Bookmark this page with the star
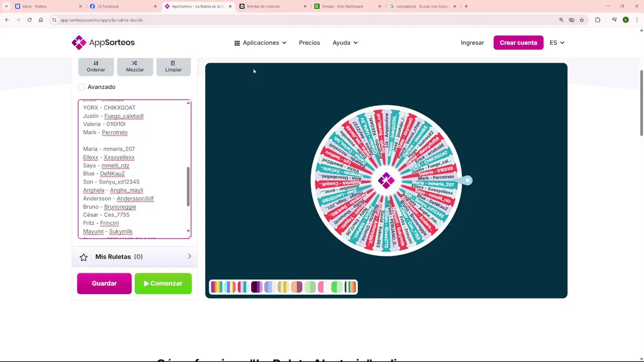Image resolution: width=644 pixels, height=362 pixels. (582, 20)
